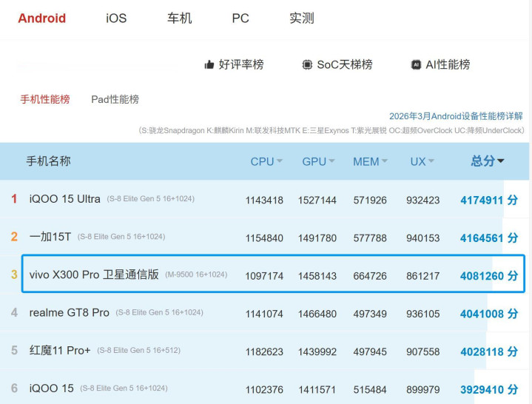Switch to the iOS tab
This screenshot has height=404, width=532.
tap(116, 18)
